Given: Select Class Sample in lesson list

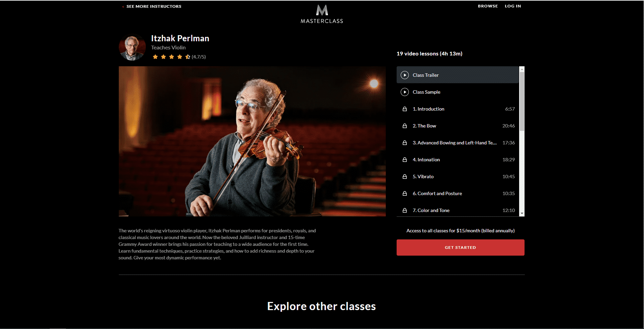Looking at the screenshot, I should click(x=458, y=92).
